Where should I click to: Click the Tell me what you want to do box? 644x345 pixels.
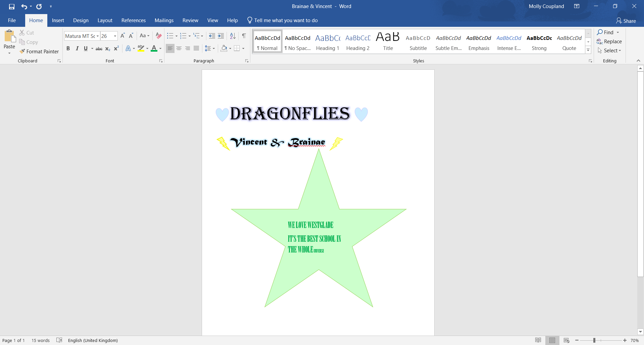click(286, 20)
